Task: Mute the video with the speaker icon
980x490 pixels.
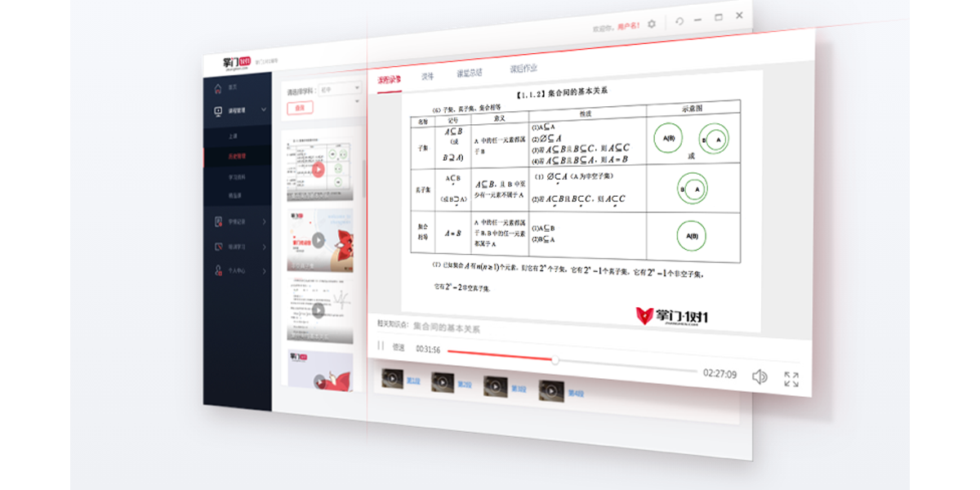Action: (x=759, y=376)
